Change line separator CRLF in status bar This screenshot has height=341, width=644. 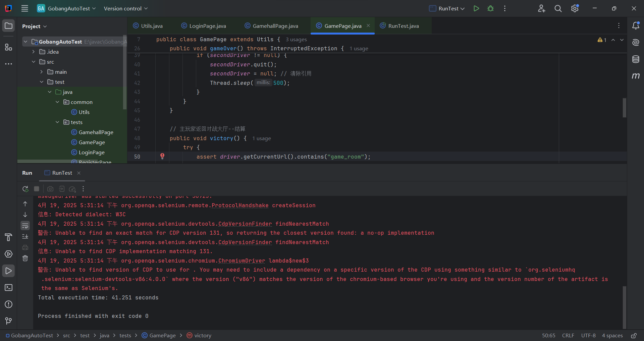click(x=568, y=335)
